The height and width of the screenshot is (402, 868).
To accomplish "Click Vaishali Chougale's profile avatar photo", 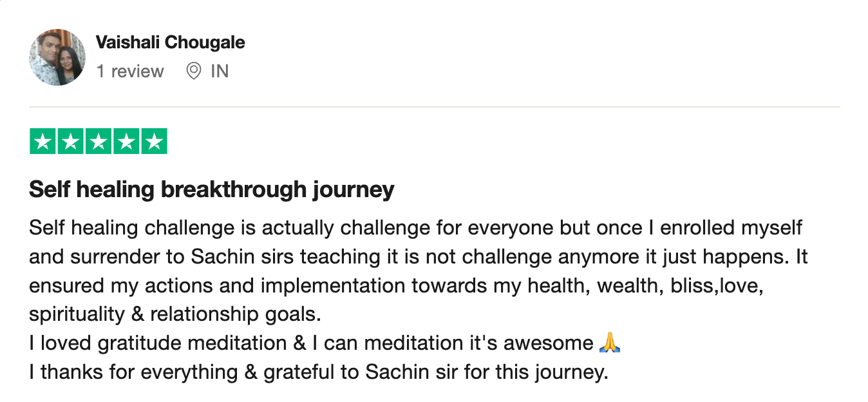I will coord(57,57).
